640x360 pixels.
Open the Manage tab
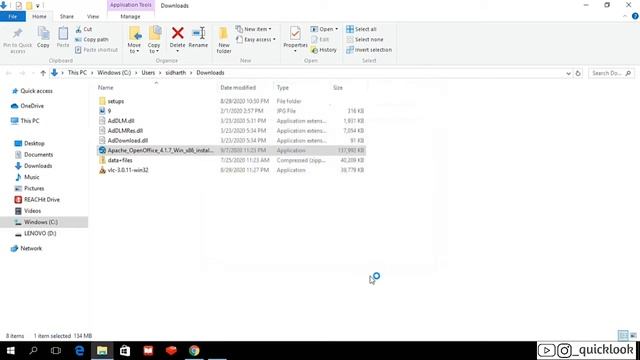pyautogui.click(x=130, y=16)
